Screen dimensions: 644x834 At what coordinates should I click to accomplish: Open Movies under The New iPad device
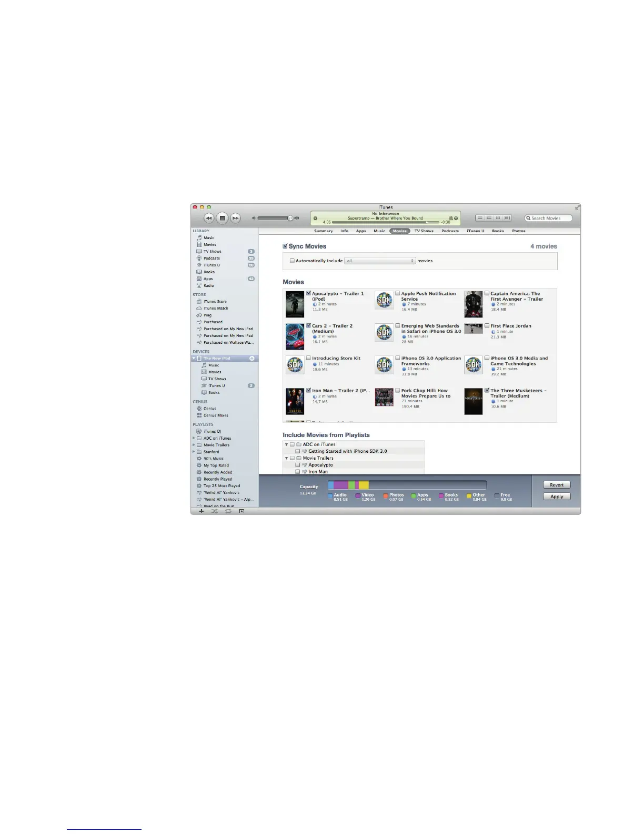click(215, 372)
